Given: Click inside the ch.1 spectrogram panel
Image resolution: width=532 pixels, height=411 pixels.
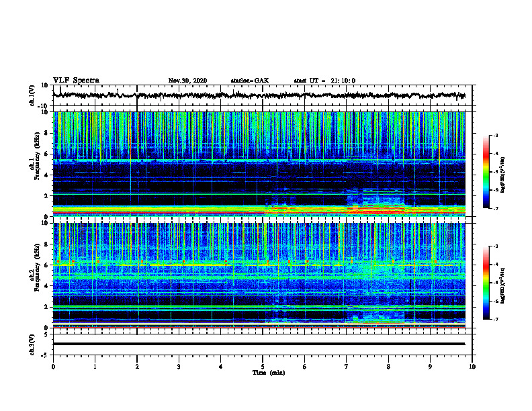Looking at the screenshot, I should [259, 164].
